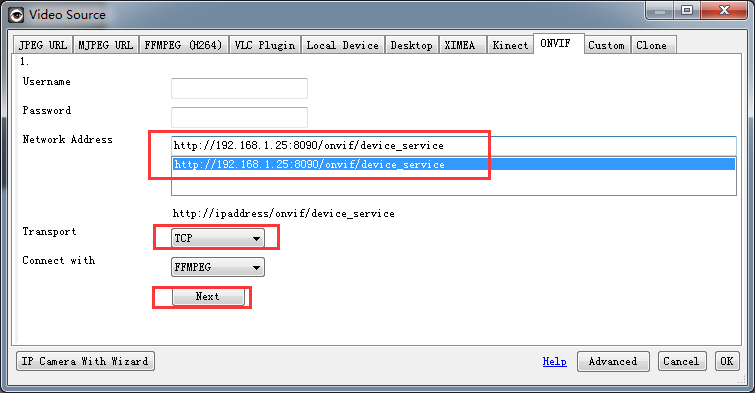Launch IP Camera With Wizard

click(85, 361)
